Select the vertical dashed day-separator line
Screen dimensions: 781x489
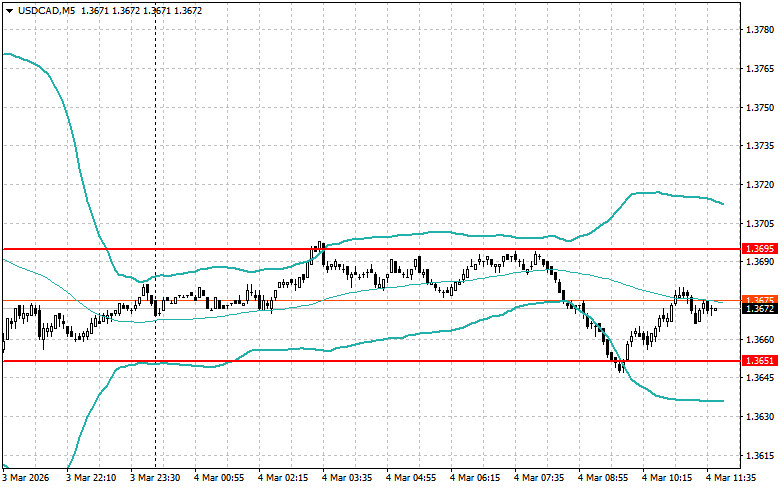click(155, 234)
